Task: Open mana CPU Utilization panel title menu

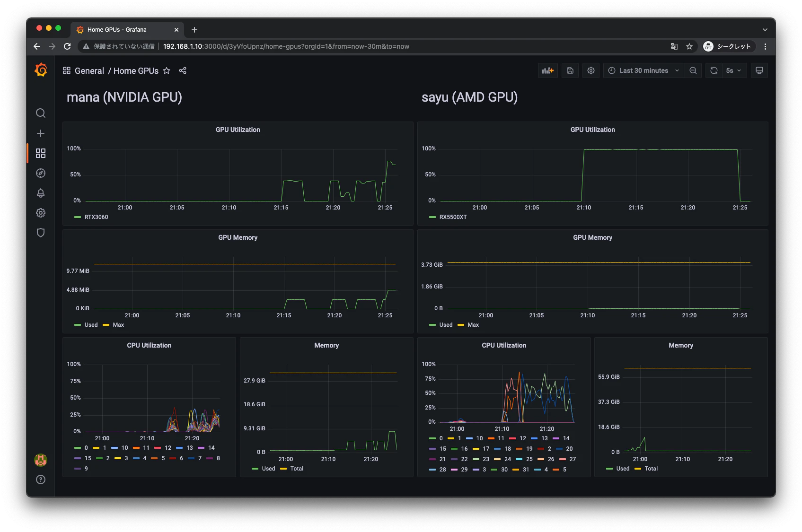Action: (149, 345)
